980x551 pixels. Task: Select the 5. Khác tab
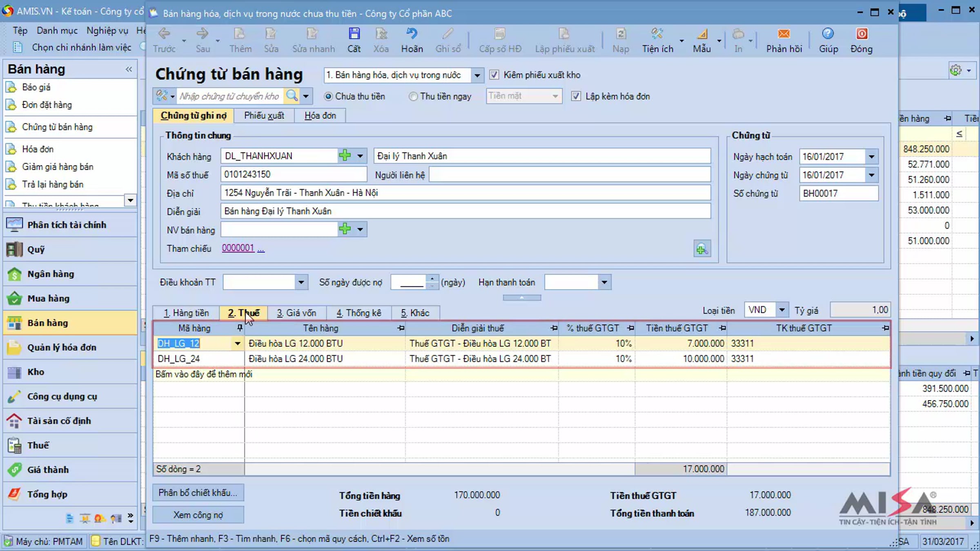click(x=415, y=313)
